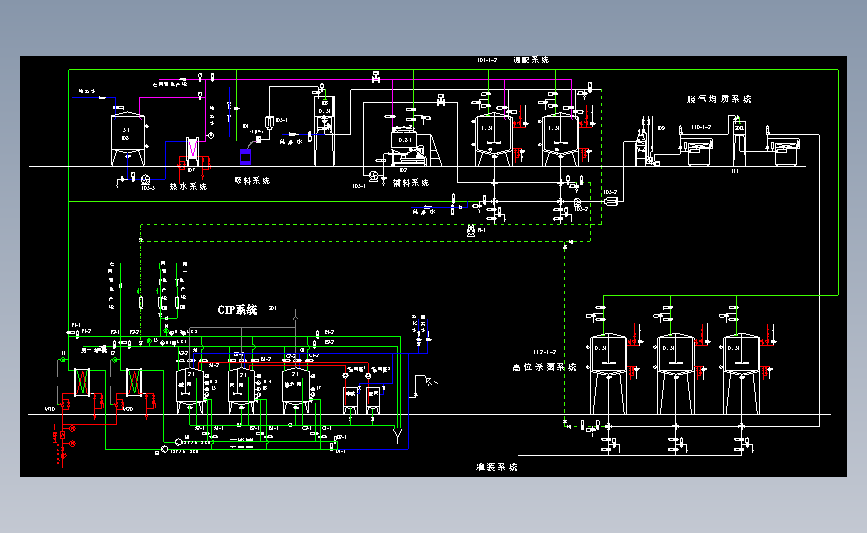867x533 pixels.
Task: Select the 脱气均质系统 label
Action: click(719, 99)
